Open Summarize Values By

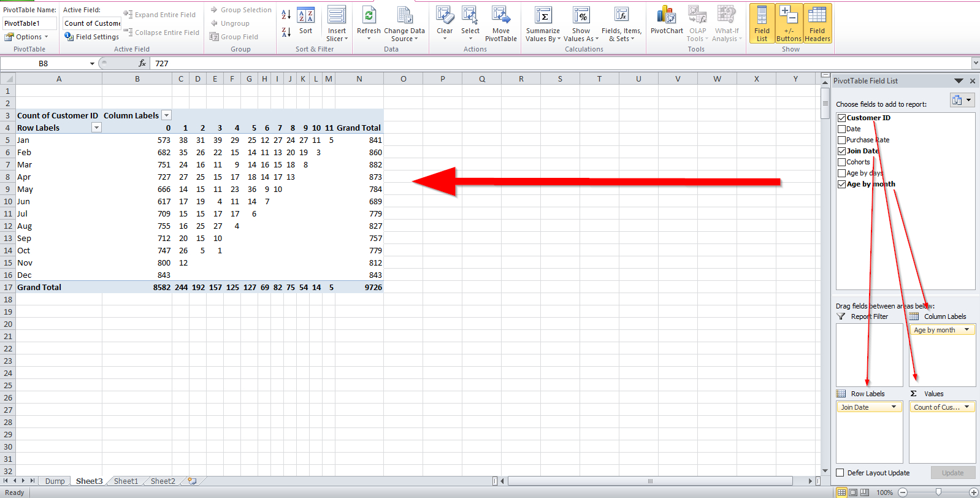(x=543, y=24)
